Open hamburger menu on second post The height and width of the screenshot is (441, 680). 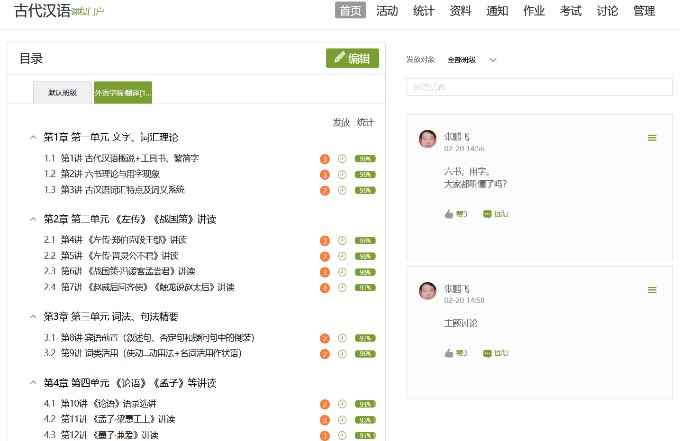652,290
